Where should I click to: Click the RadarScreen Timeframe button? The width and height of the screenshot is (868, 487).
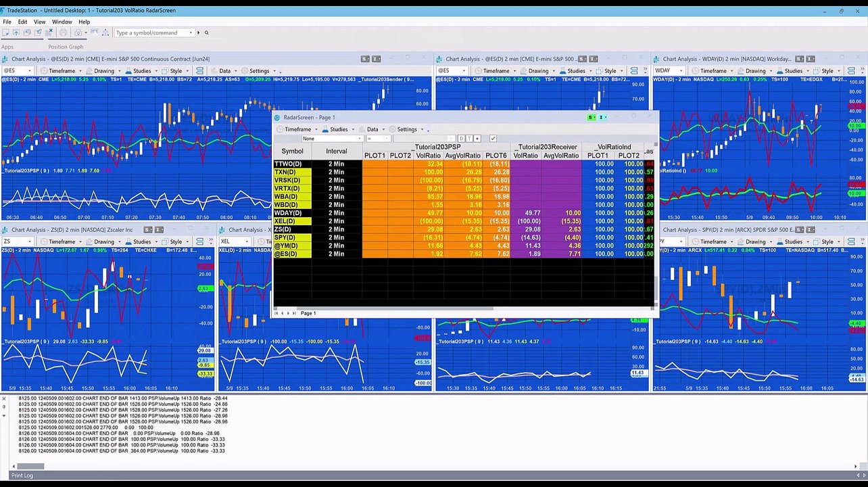pyautogui.click(x=297, y=129)
